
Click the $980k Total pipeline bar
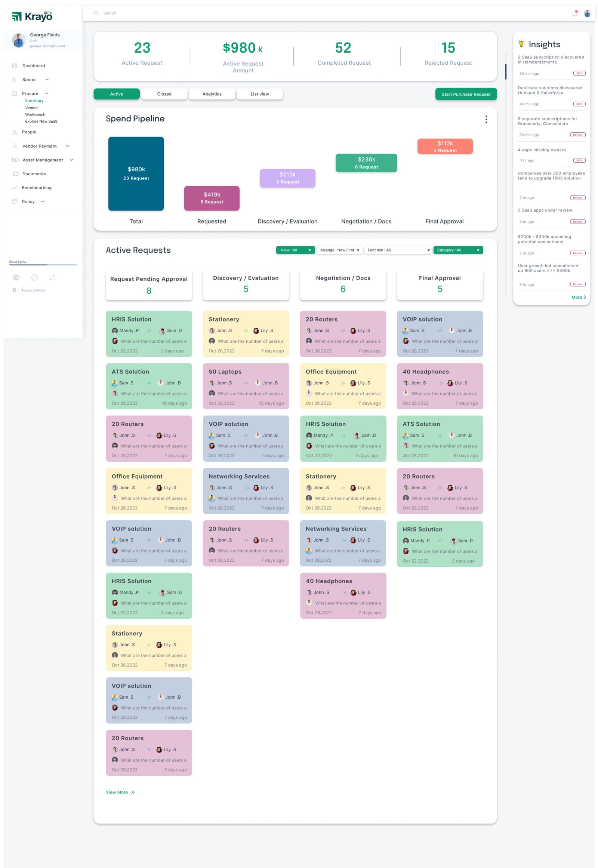(136, 173)
